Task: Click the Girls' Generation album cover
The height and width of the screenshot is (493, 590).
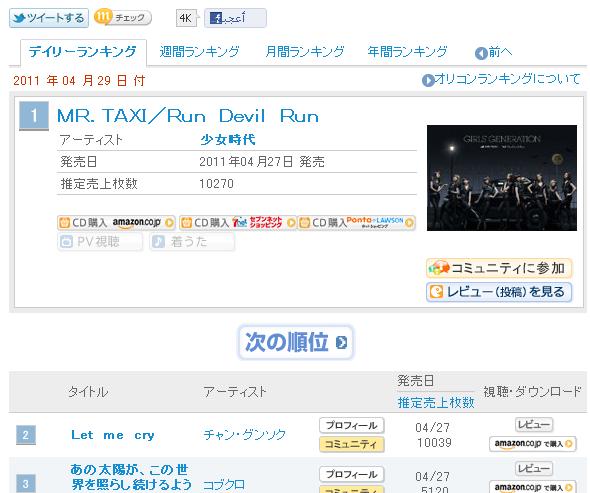Action: click(502, 178)
